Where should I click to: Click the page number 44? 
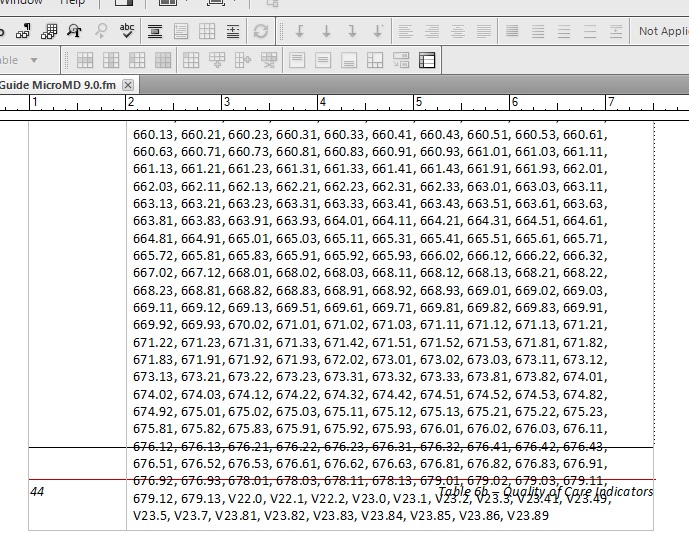pyautogui.click(x=37, y=491)
